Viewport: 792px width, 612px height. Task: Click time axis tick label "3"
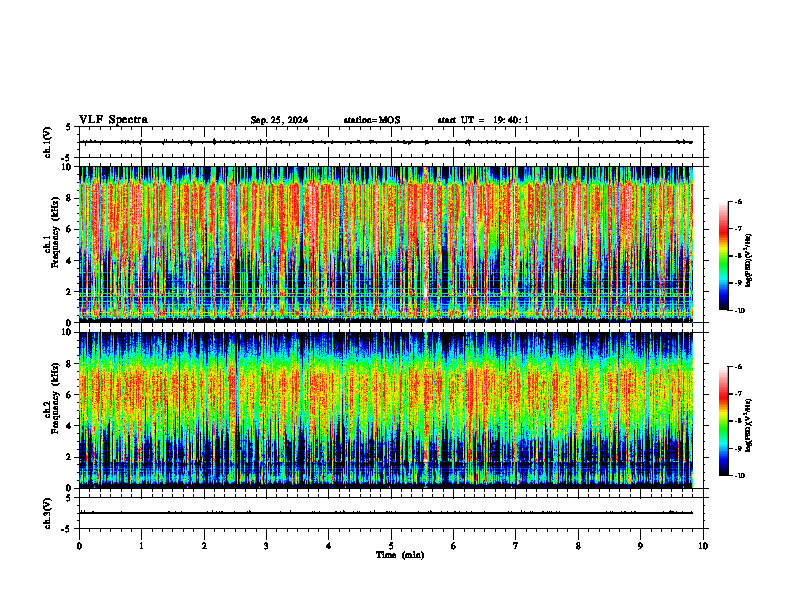coord(266,546)
